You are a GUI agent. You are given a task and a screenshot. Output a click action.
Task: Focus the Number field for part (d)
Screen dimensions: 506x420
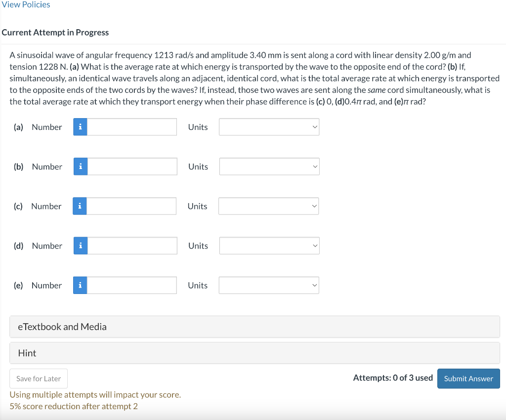tap(132, 246)
